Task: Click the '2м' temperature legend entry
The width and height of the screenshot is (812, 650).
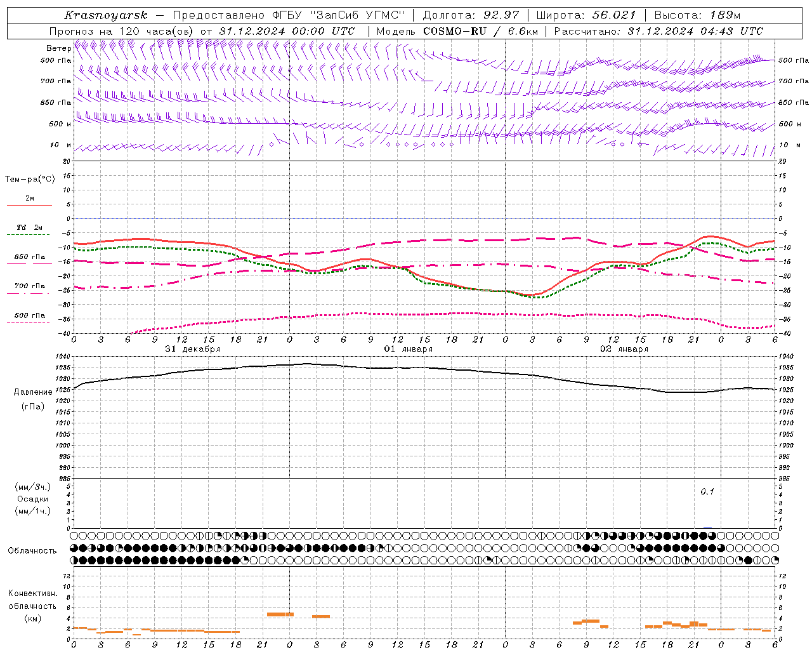Action: [x=30, y=198]
